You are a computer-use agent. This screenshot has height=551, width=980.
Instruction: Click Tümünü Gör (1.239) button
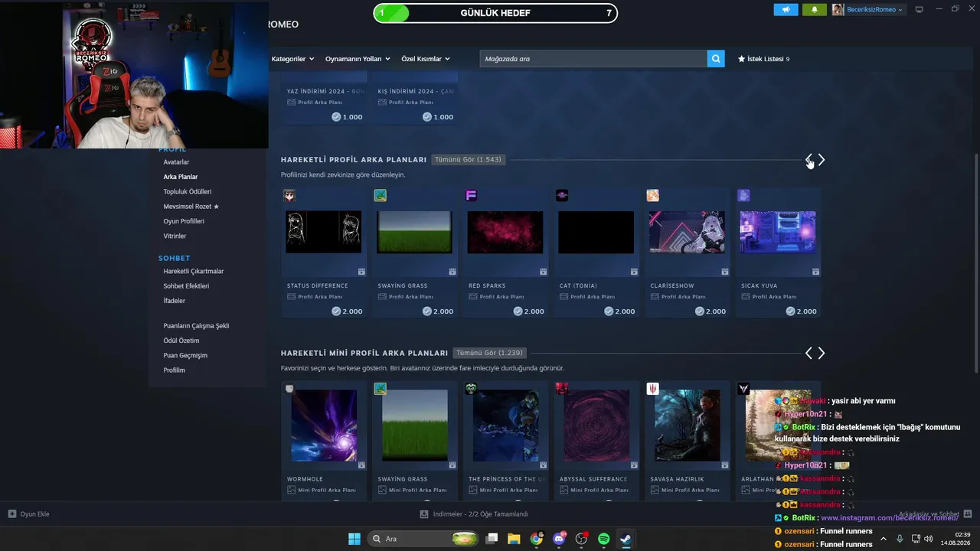(489, 353)
